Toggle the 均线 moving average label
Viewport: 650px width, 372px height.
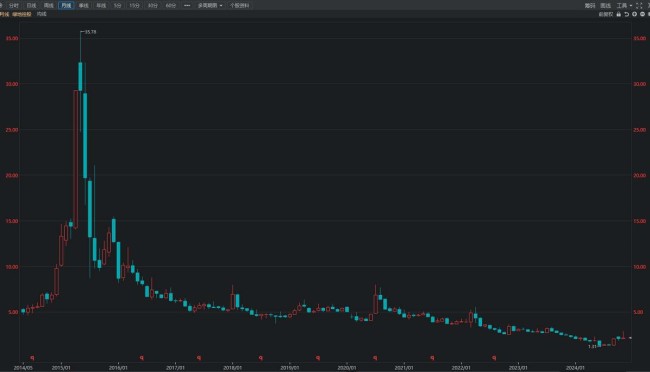(x=41, y=14)
